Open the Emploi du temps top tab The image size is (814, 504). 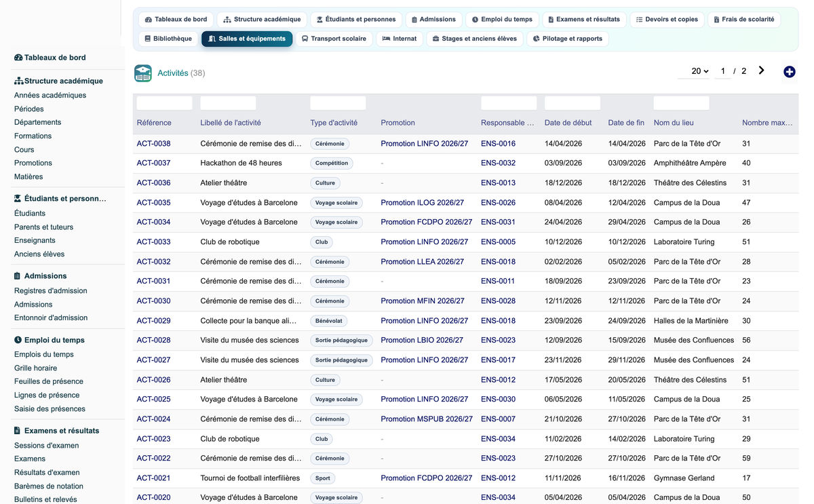(502, 20)
